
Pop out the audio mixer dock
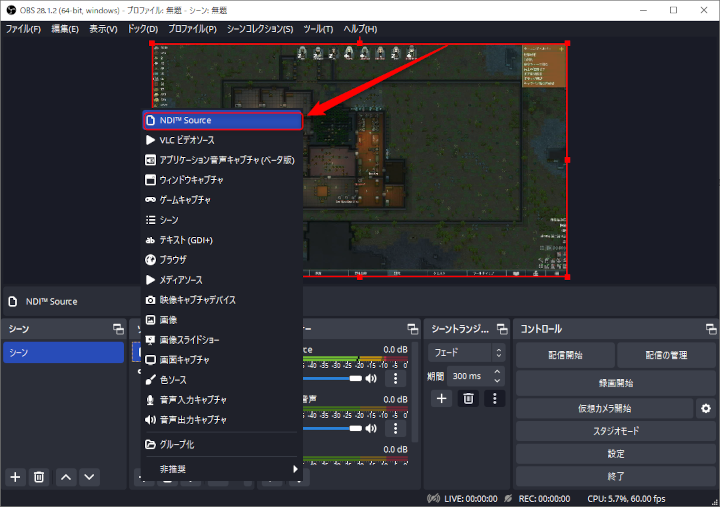tap(412, 329)
